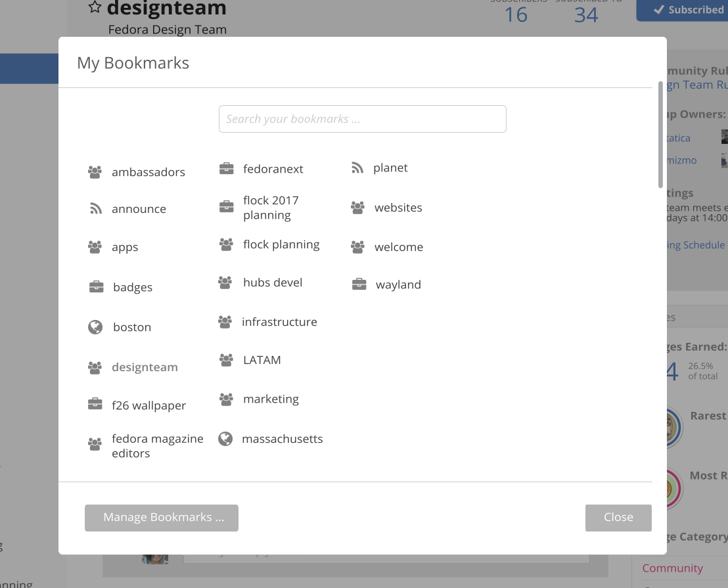Open the Community link in background sidebar
This screenshot has width=728, height=588.
(672, 568)
